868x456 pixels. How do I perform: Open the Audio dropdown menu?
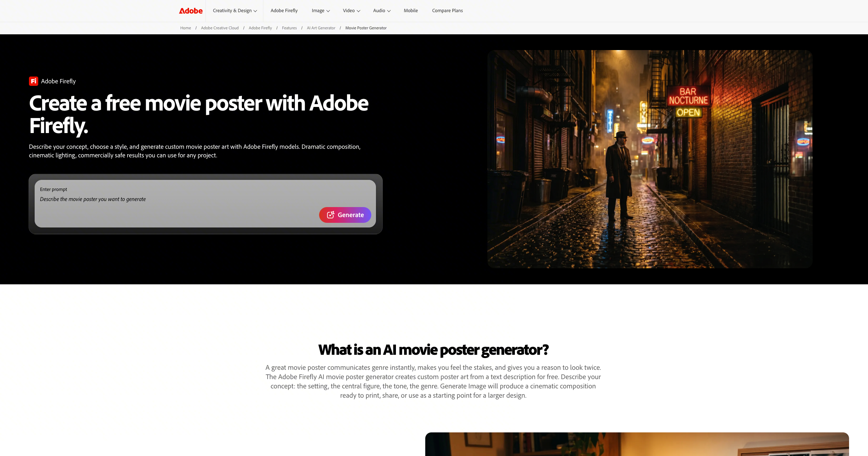coord(382,11)
